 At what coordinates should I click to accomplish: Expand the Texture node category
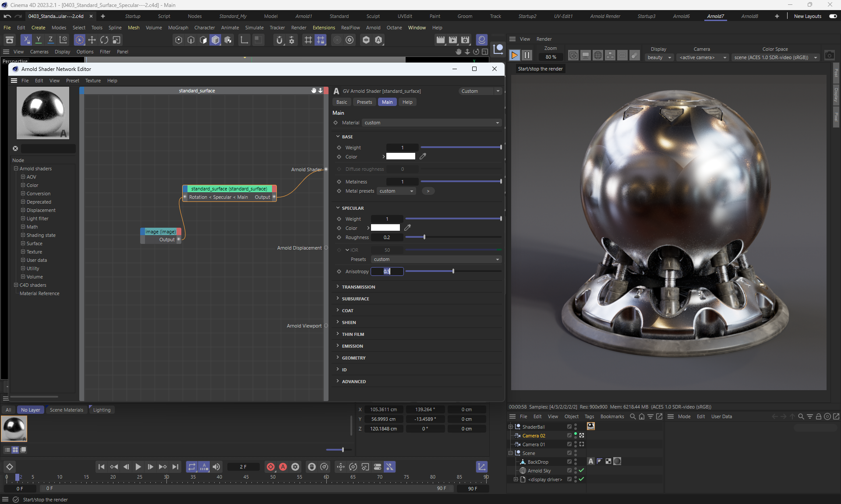point(23,252)
